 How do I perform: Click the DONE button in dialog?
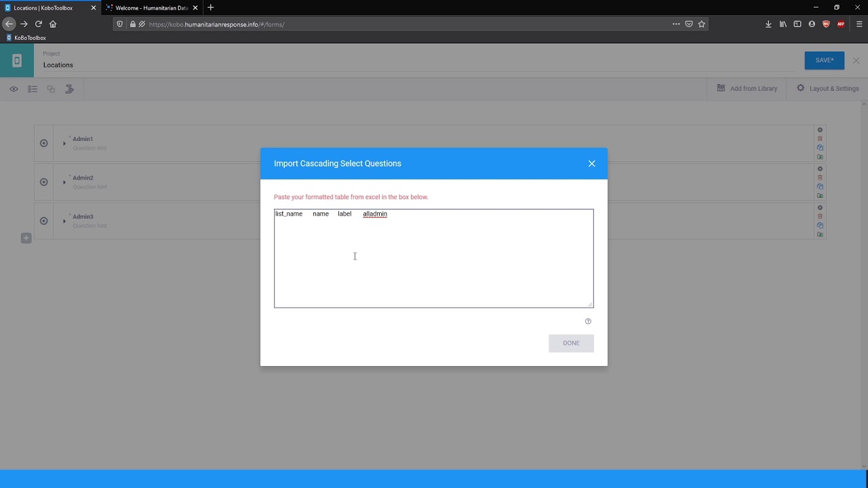click(571, 343)
